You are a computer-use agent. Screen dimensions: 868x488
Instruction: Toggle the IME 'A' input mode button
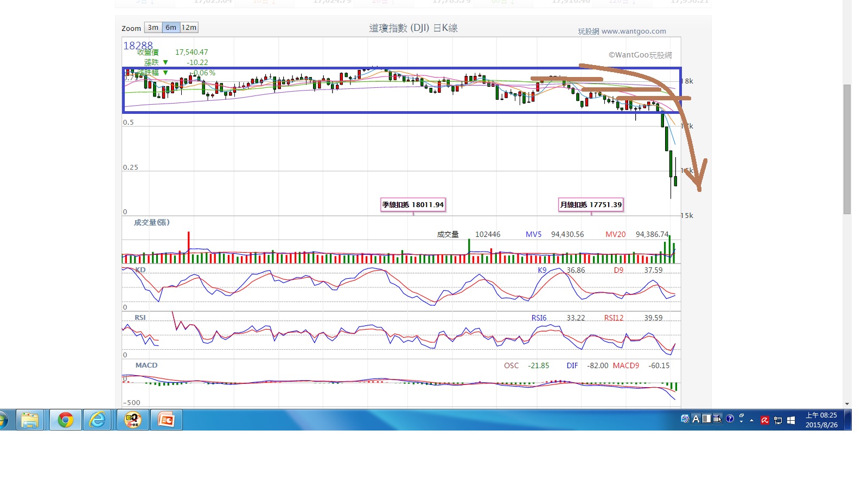point(696,419)
